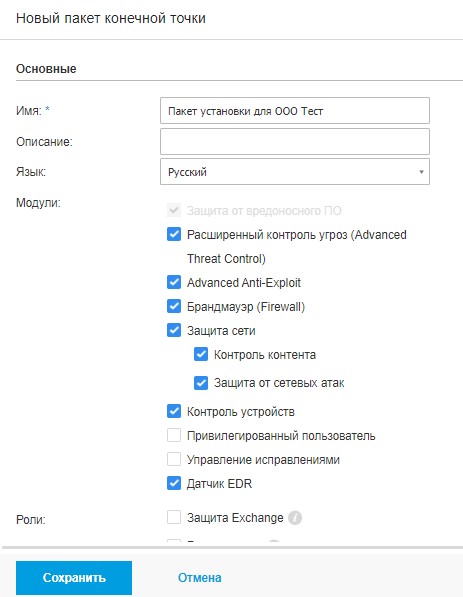This screenshot has height=597, width=463.
Task: Click the info icon next to Защита Exchange
Action: click(295, 518)
